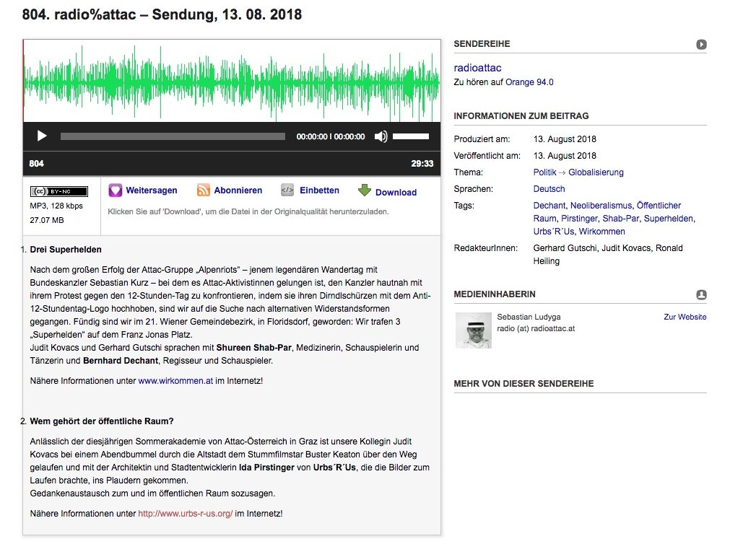Viewport: 756px width, 544px height.
Task: Click the Medieninhaberin user profile icon
Action: (x=702, y=295)
